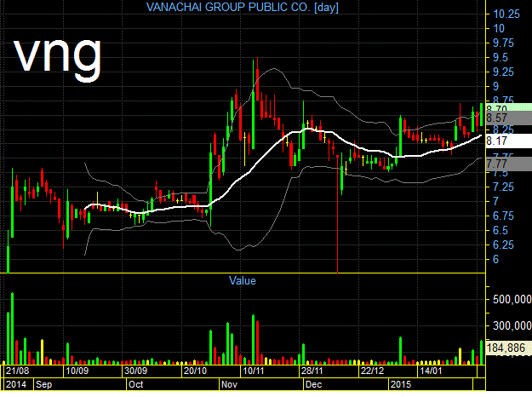Select the Sep month label
The height and width of the screenshot is (397, 532).
(x=43, y=384)
